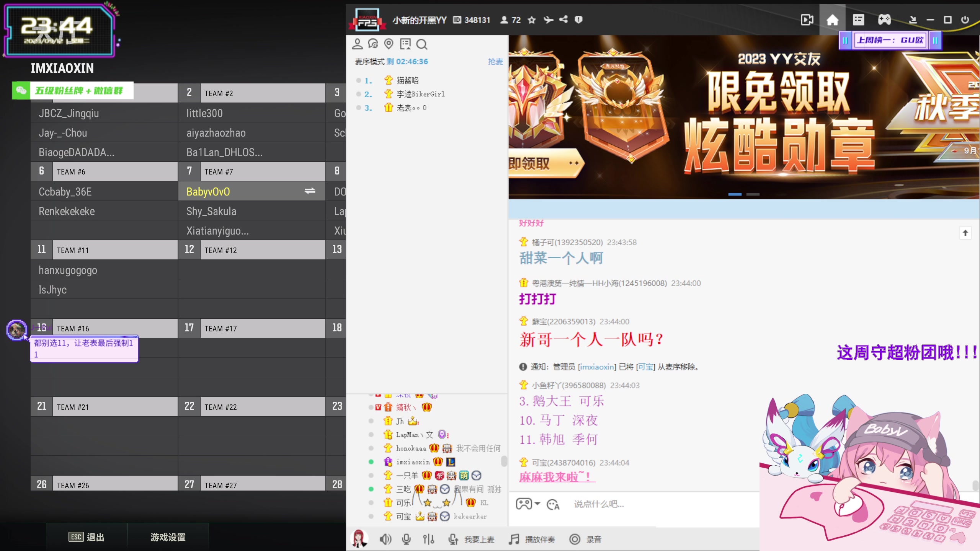Select the 播放伴奏 music note icon

coord(513,539)
